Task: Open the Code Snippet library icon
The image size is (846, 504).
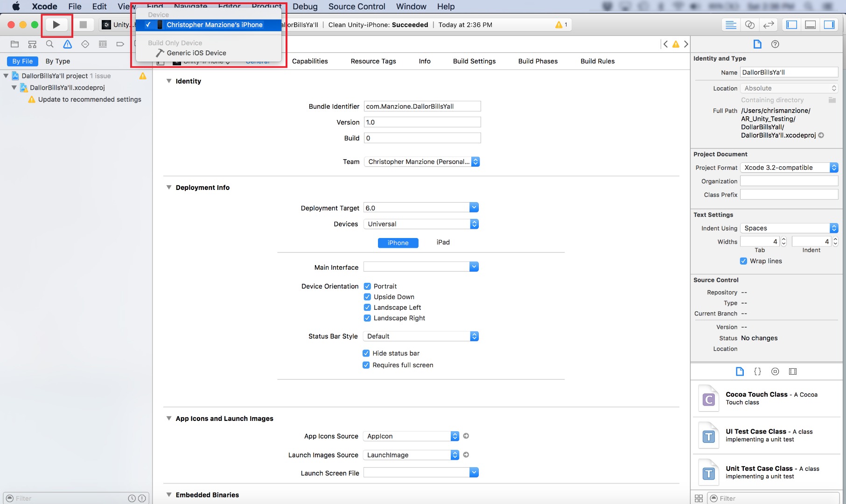Action: pos(757,371)
